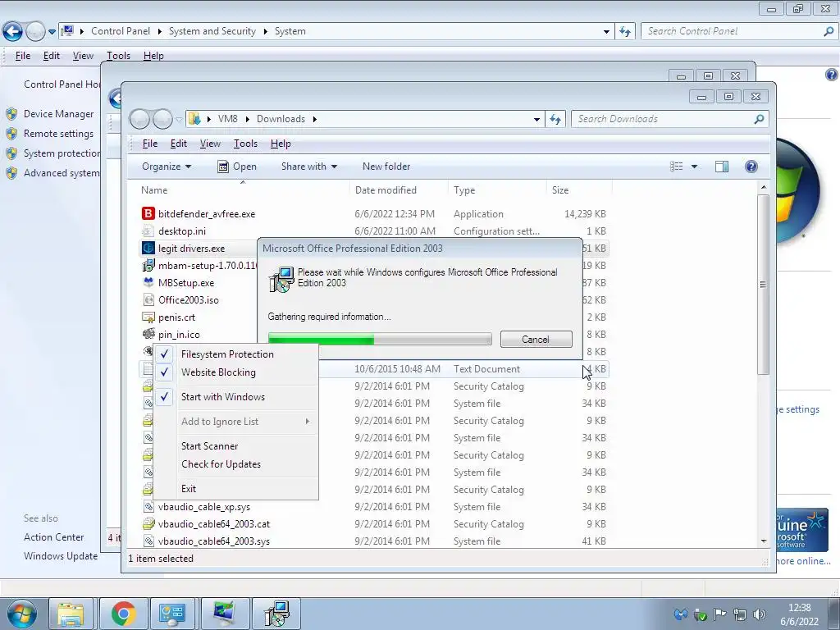Open Action Center link in See also
The image size is (840, 630).
click(x=53, y=537)
